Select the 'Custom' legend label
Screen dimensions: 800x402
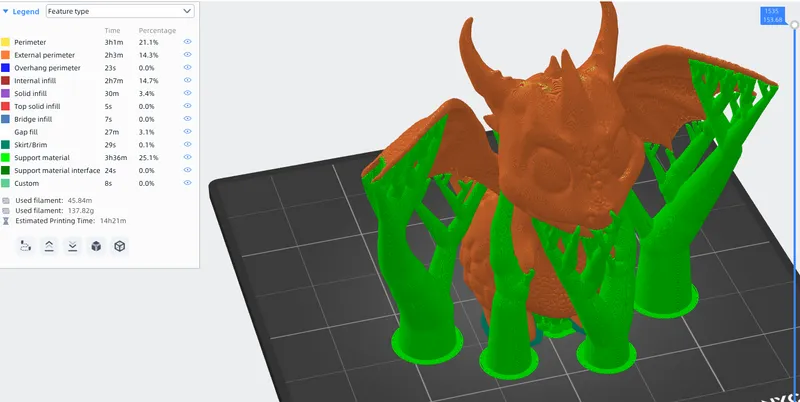[x=27, y=183]
